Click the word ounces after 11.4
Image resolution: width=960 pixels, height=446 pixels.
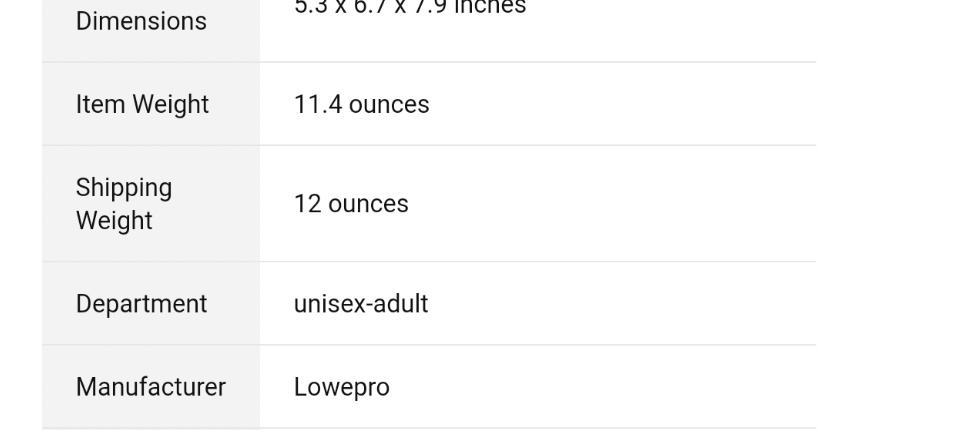389,105
